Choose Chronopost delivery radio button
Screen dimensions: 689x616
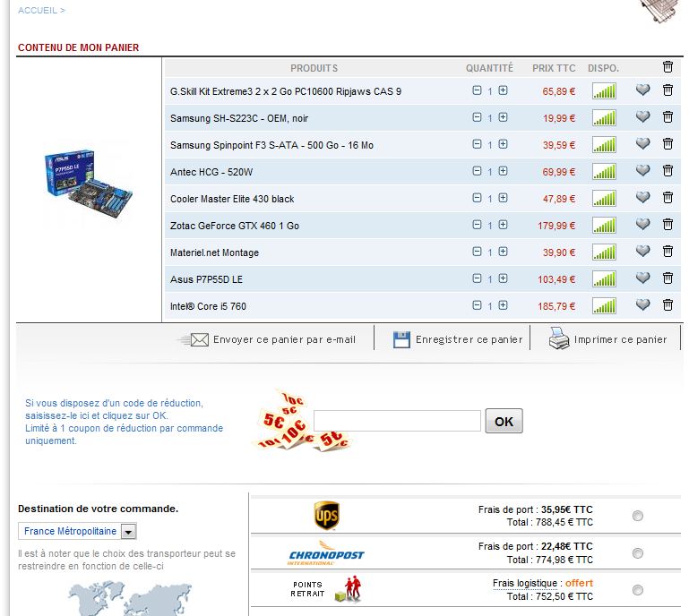(637, 553)
